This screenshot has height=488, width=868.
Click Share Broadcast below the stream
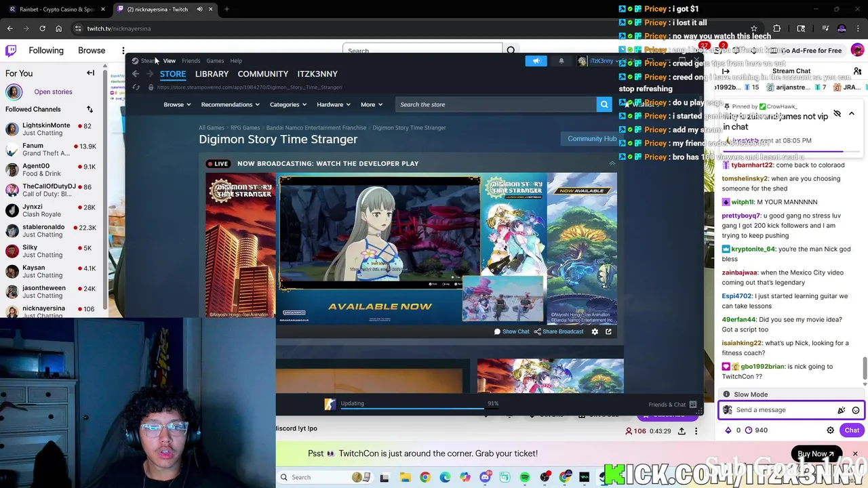tap(559, 331)
